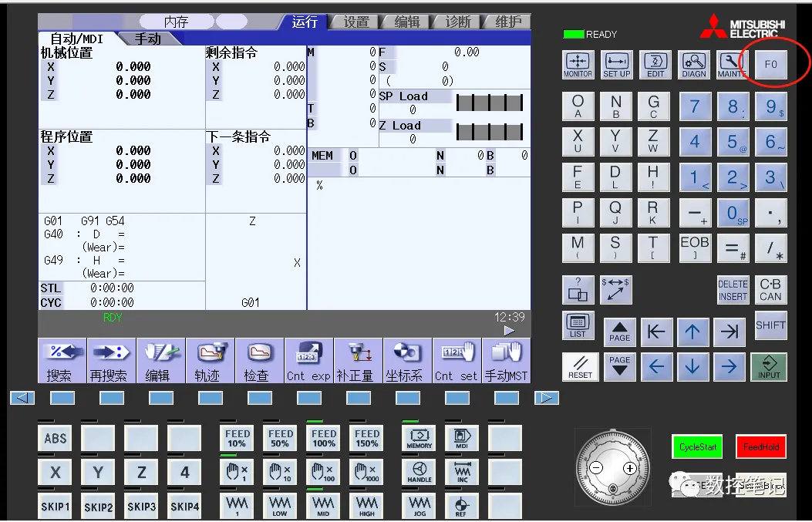Toggle the ABS button
Screen dimensions: 812x522
click(x=55, y=438)
